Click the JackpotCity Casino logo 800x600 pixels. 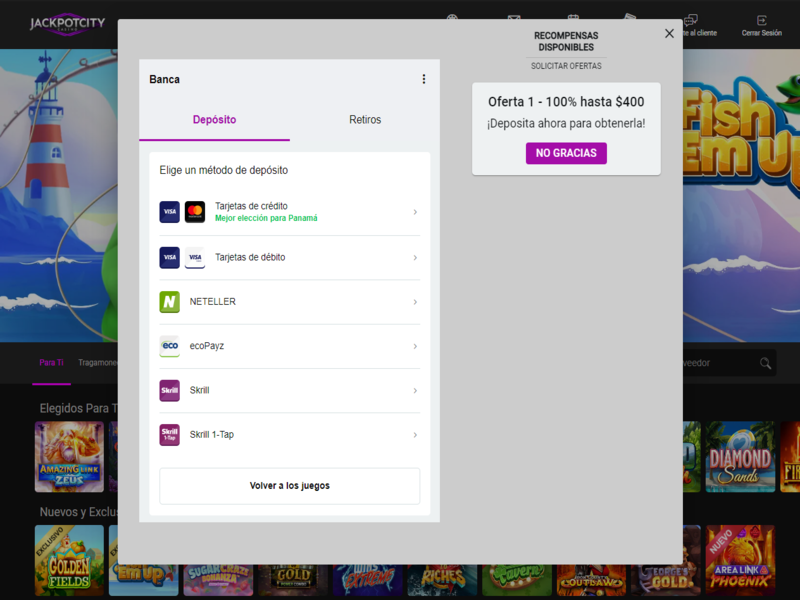click(67, 24)
